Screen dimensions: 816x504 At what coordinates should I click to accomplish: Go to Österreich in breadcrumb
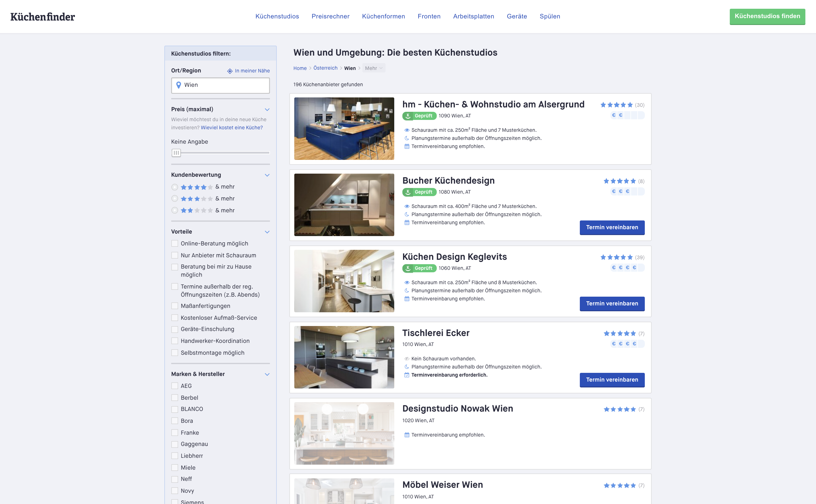pos(325,68)
